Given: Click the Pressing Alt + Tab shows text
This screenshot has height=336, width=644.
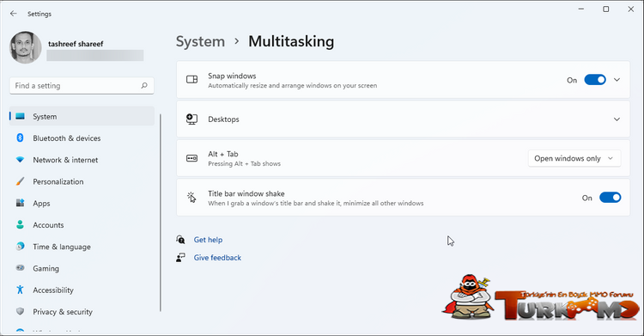Looking at the screenshot, I should 245,163.
